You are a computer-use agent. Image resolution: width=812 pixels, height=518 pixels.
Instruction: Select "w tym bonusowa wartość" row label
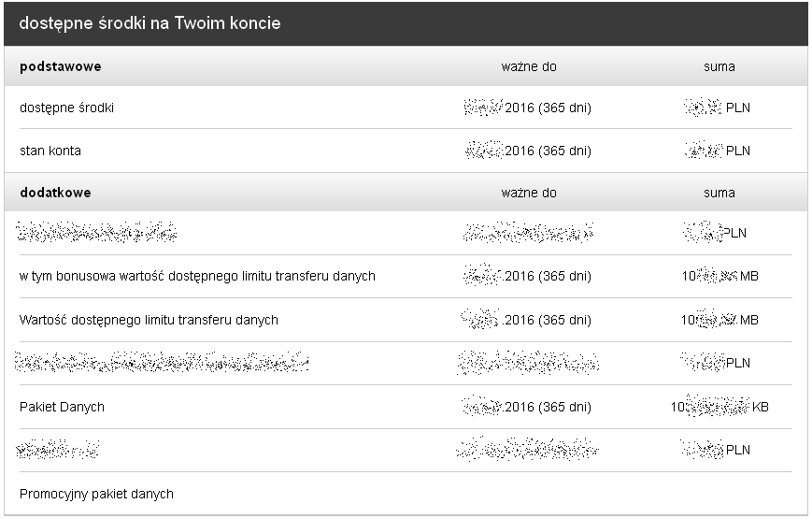[x=197, y=277]
